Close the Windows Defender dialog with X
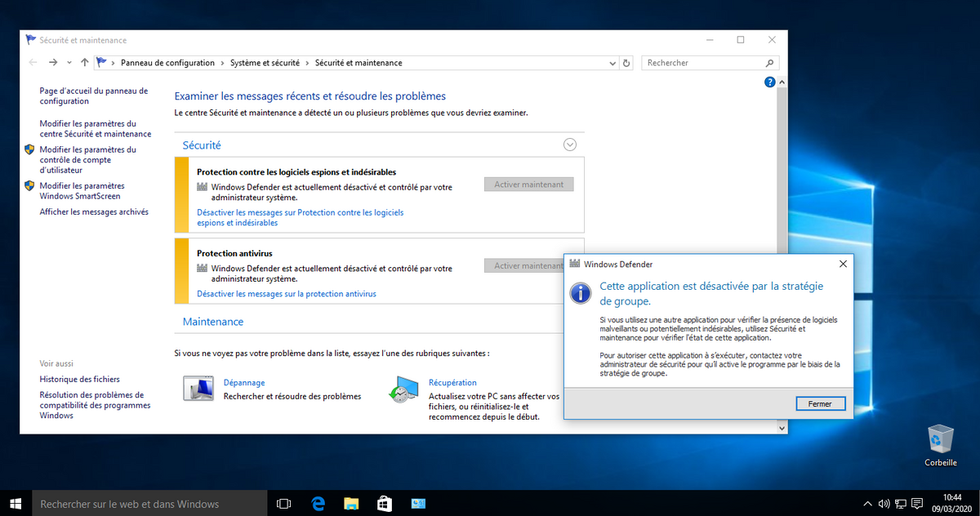Viewport: 980px width, 516px height. click(x=843, y=265)
